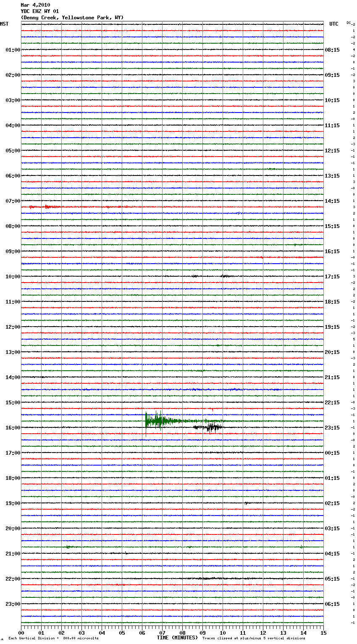Select the "10:15" UTC time label
The width and height of the screenshot is (357, 644).
point(332,100)
